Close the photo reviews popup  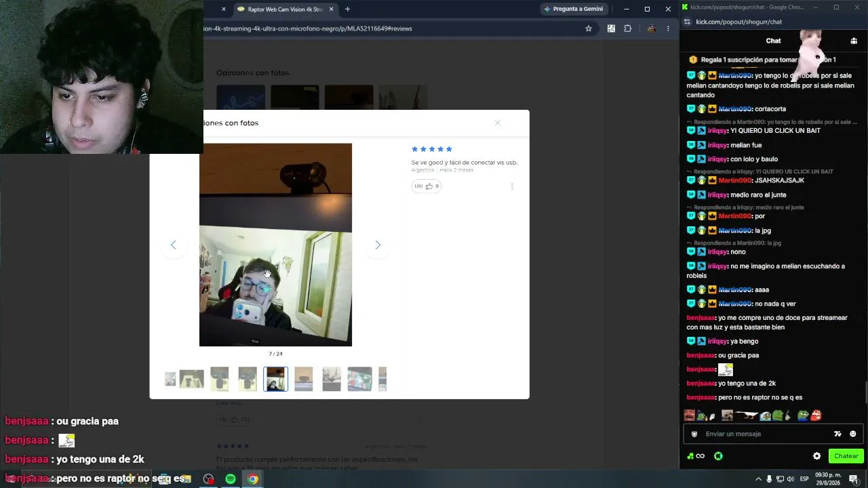click(x=497, y=123)
